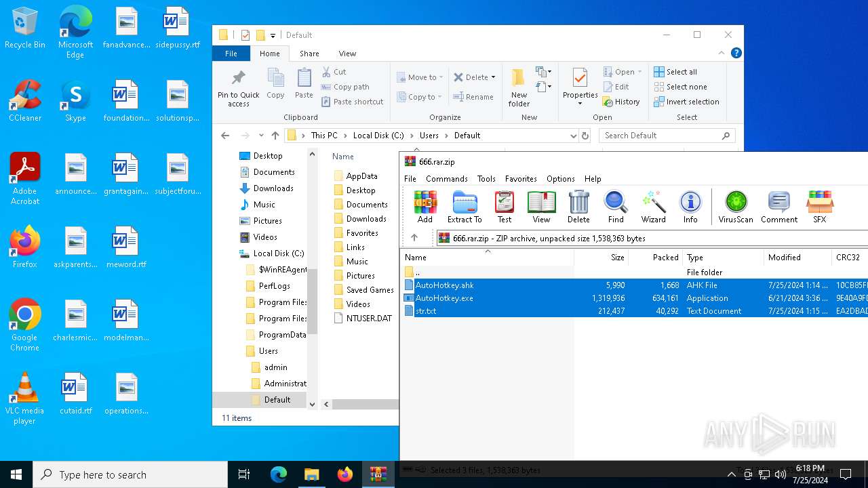The width and height of the screenshot is (868, 488).
Task: Open Recycle Bin on desktop
Action: tap(25, 28)
